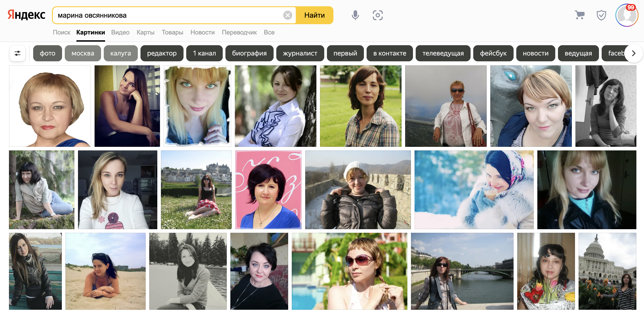Screen dimensions: 644x312
Task: Open the pink background portrait thumbnail
Action: (x=268, y=190)
